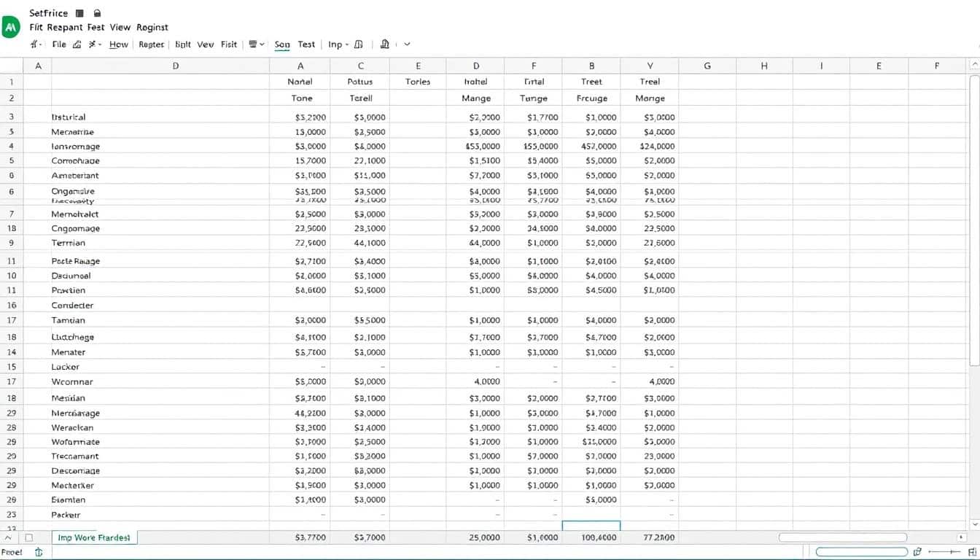Open the Roginst menu
980x560 pixels.
coord(151,27)
